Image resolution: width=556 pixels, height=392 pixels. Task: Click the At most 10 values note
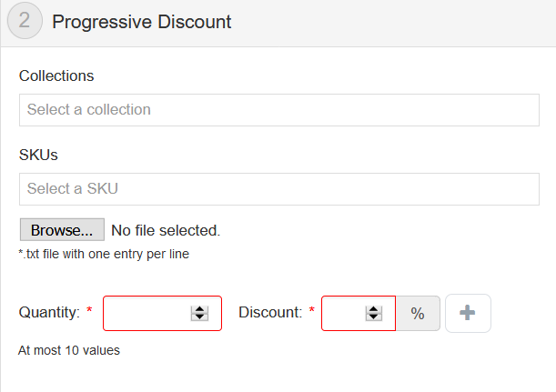click(x=69, y=350)
